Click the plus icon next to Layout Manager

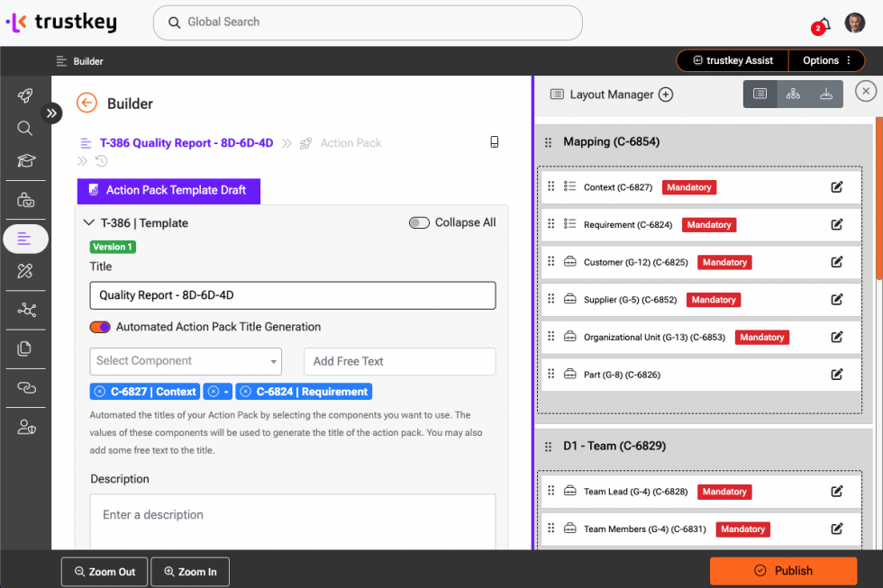click(666, 95)
